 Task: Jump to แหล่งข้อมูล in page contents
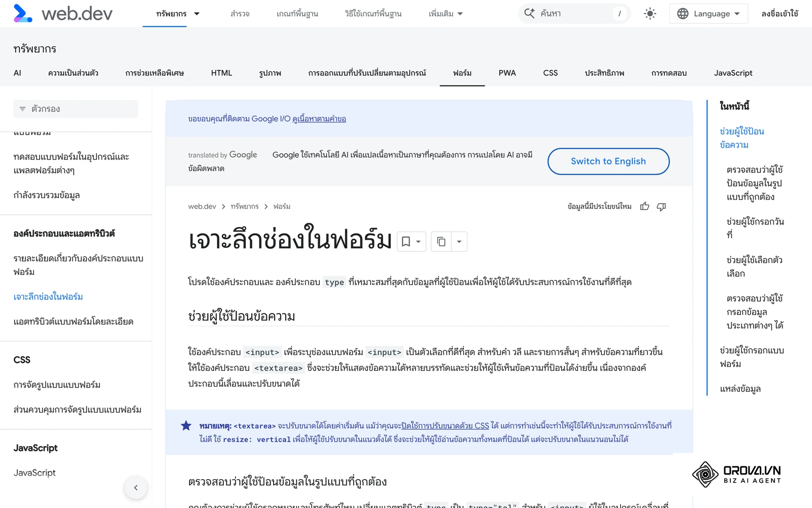(x=740, y=389)
